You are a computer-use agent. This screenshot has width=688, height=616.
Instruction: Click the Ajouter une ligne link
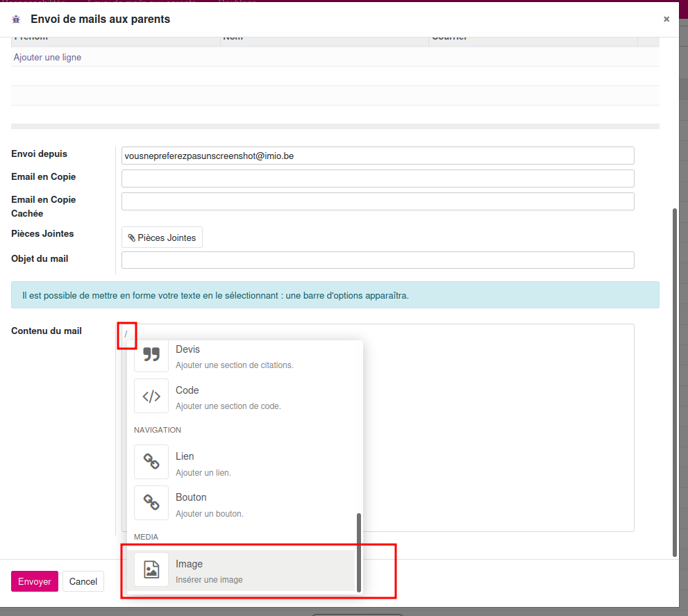point(47,58)
